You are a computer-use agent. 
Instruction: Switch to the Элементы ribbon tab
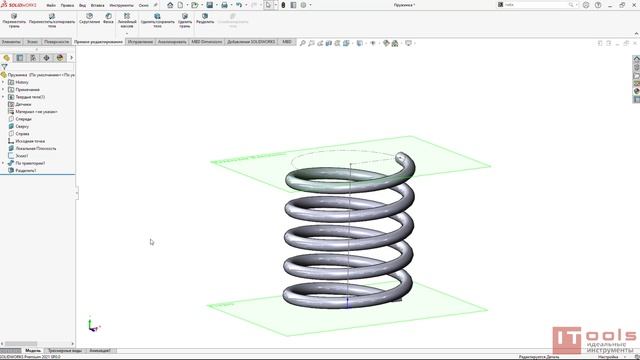pos(11,42)
